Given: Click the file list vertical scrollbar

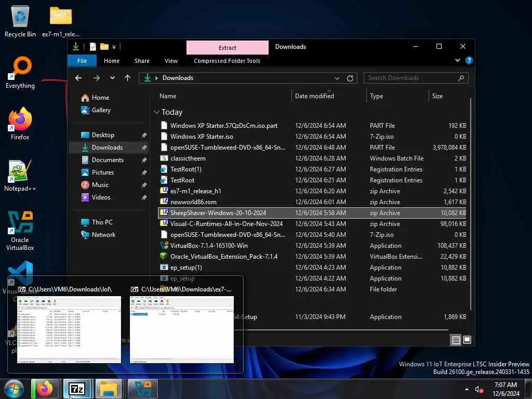Looking at the screenshot, I should (470, 204).
